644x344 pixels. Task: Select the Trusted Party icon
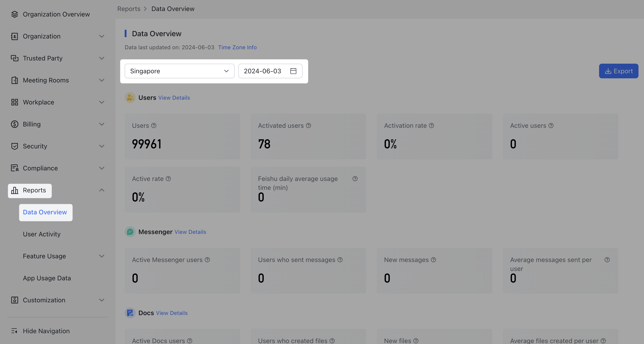15,58
